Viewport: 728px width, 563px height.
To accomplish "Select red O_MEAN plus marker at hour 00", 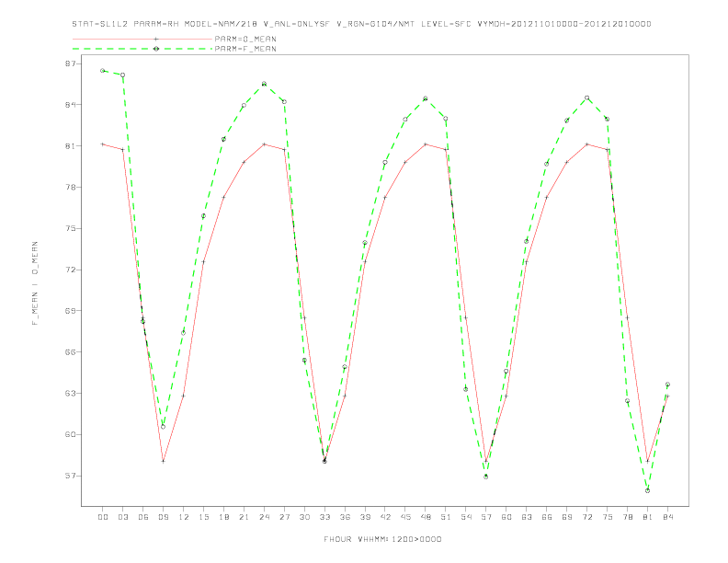I will [x=103, y=144].
